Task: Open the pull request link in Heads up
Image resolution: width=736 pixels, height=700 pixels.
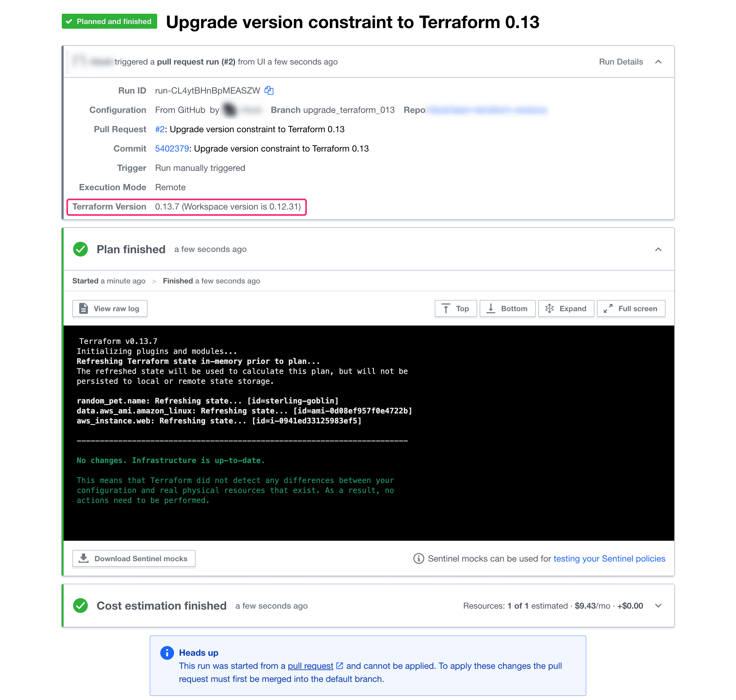Action: pyautogui.click(x=310, y=666)
